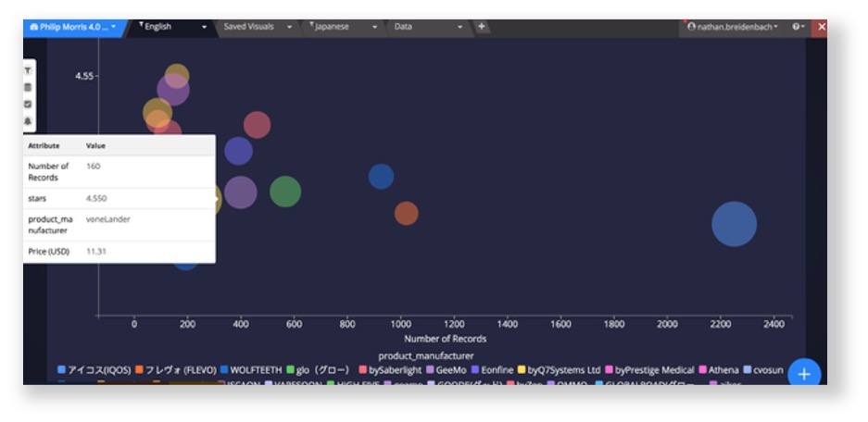Open the filter icon in left toolbar
The height and width of the screenshot is (422, 868).
28,70
